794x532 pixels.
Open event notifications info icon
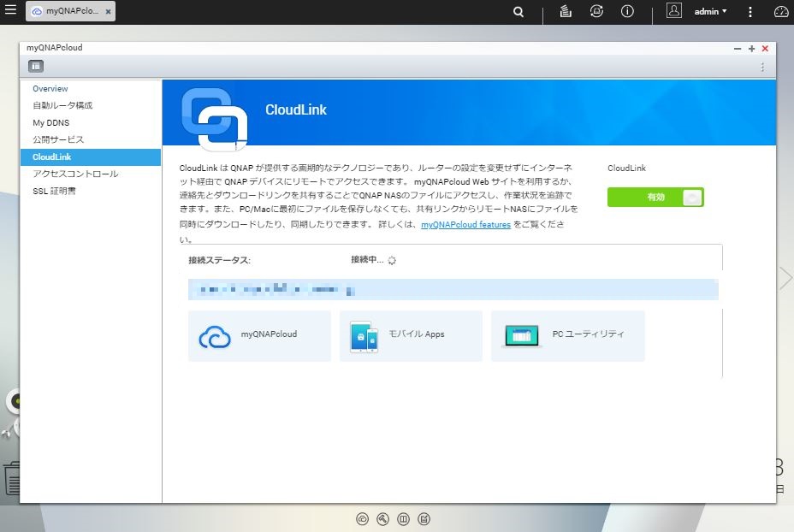coord(627,11)
